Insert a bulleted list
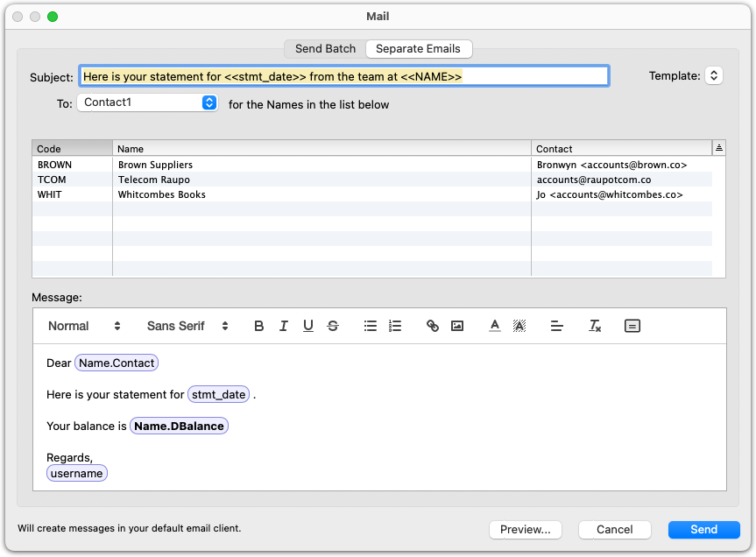This screenshot has width=756, height=557. pyautogui.click(x=371, y=326)
